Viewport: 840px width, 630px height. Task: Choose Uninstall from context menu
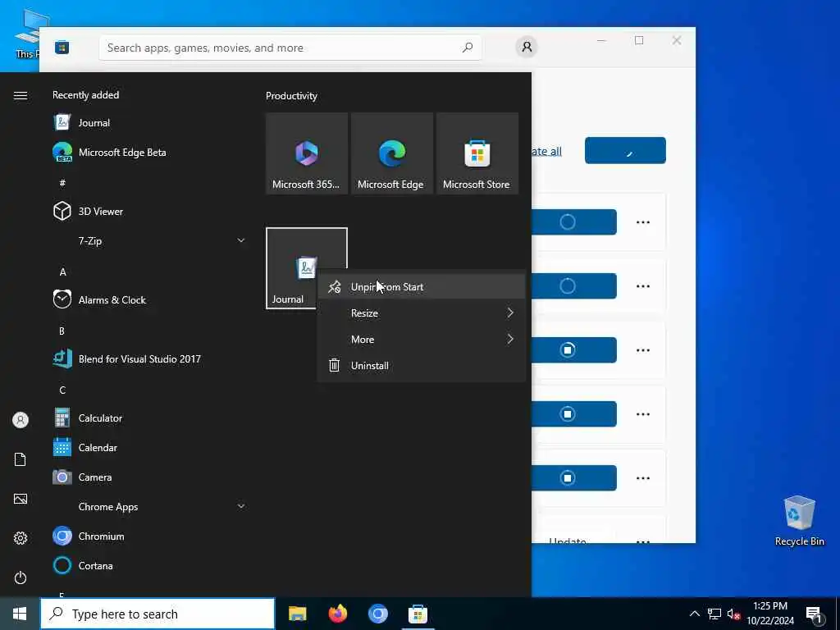click(421, 365)
